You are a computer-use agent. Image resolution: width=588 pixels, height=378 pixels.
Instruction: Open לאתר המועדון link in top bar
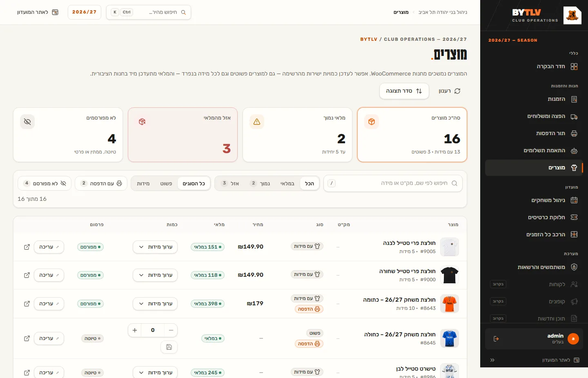tap(38, 12)
